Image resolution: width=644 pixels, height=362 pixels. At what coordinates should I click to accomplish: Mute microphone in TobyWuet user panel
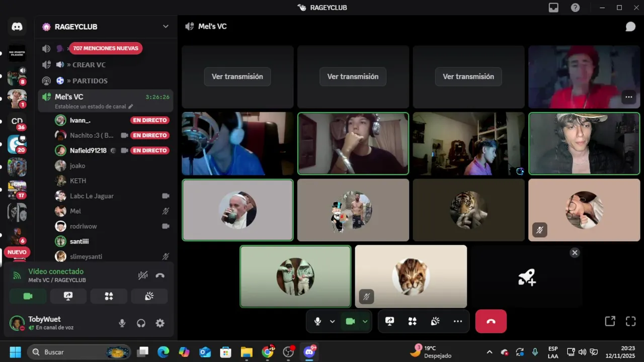point(122,323)
